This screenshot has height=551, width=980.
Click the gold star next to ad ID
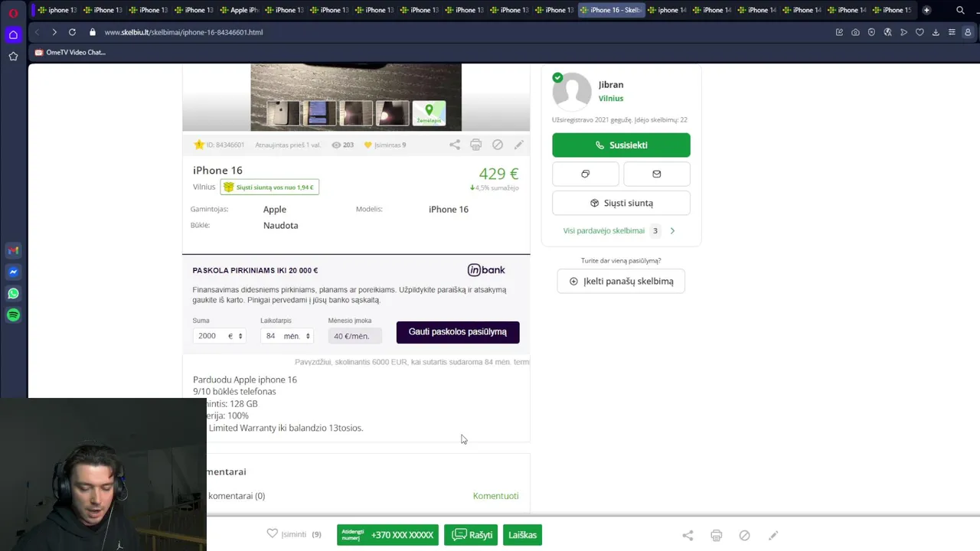(x=199, y=145)
